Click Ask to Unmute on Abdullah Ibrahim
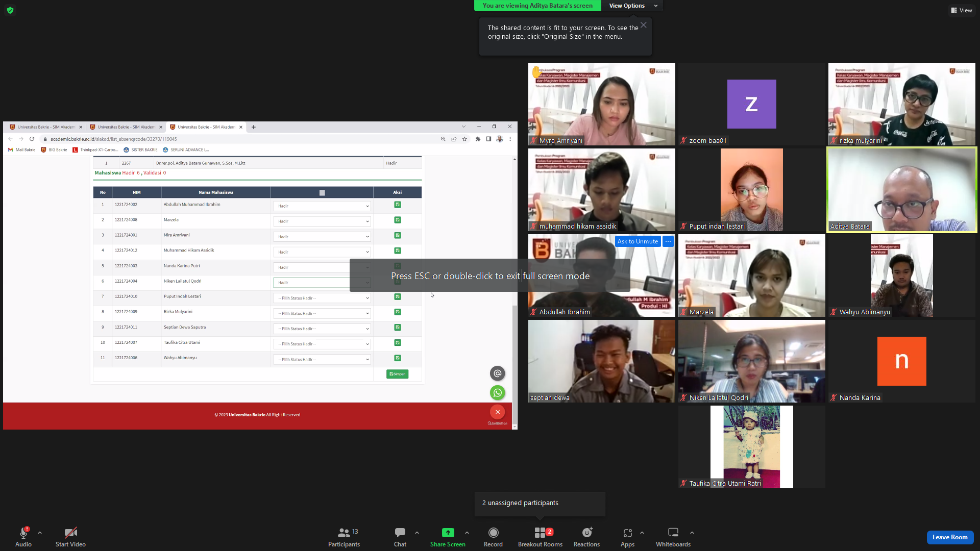Viewport: 980px width, 551px height. point(638,241)
